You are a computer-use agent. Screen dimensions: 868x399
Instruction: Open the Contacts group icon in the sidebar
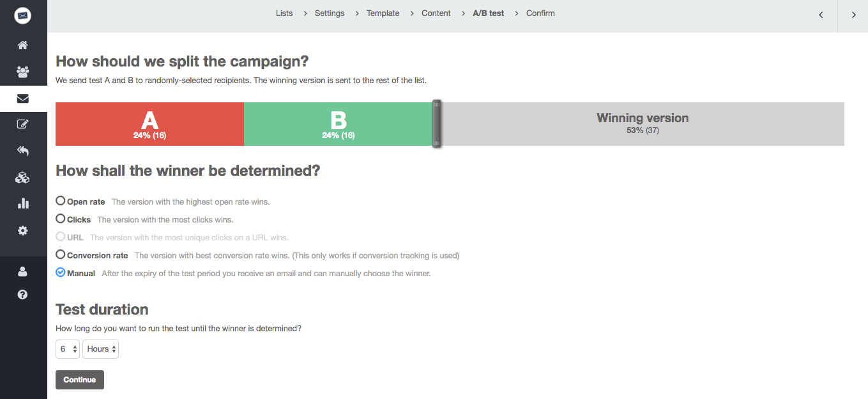[23, 72]
